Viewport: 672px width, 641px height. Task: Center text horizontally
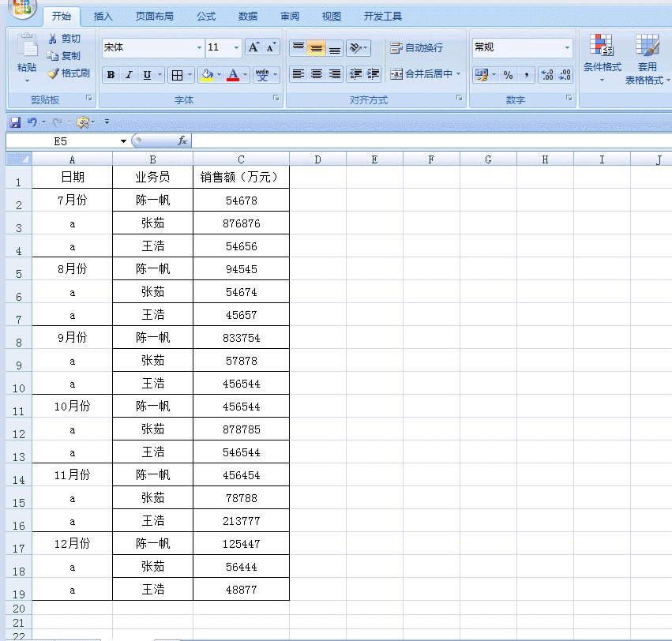pyautogui.click(x=317, y=74)
